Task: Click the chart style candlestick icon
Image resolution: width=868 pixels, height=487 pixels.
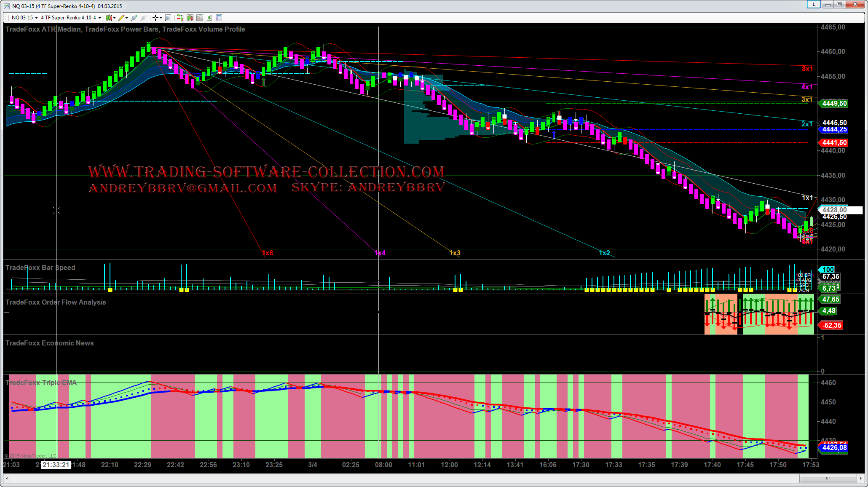Action: coord(109,18)
